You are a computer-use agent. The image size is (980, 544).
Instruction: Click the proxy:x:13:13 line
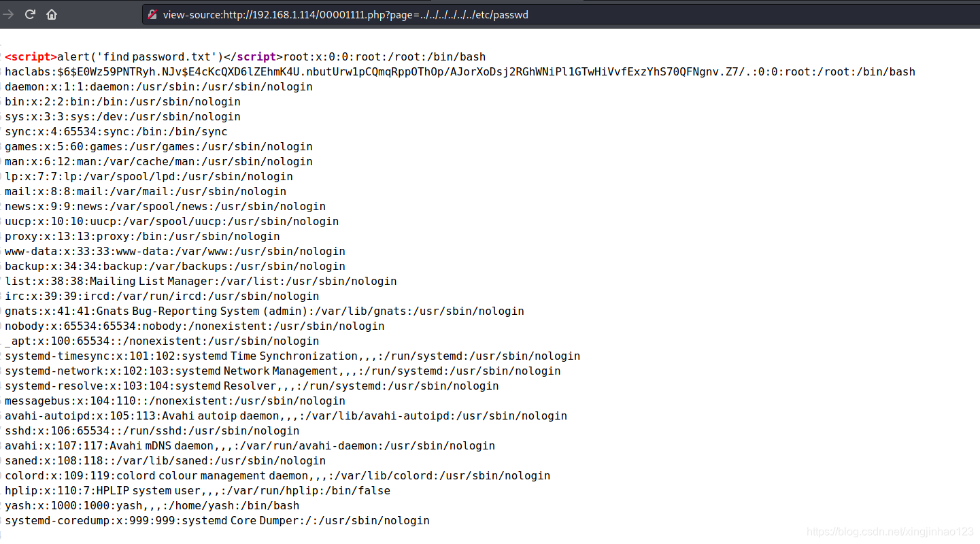[142, 237]
